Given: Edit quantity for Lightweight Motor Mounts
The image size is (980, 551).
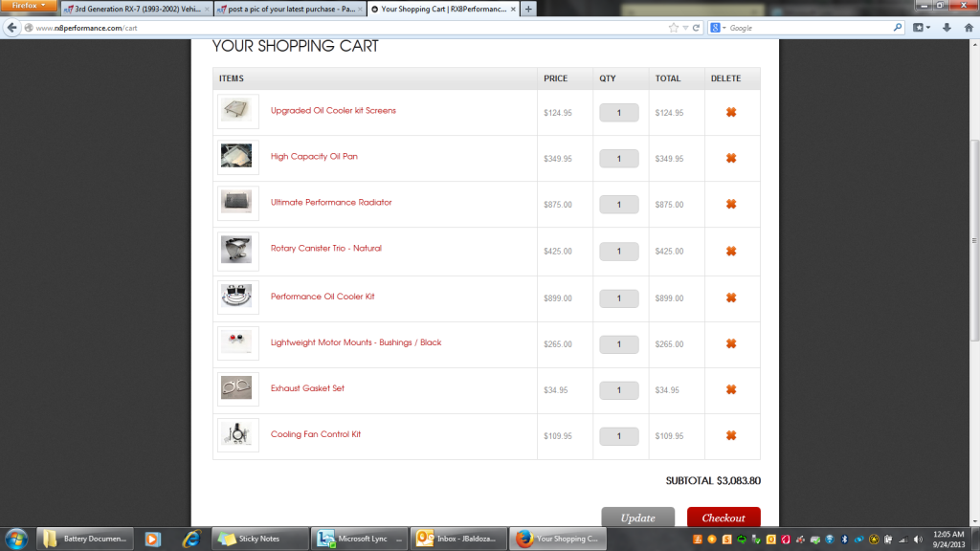Looking at the screenshot, I should pos(619,343).
